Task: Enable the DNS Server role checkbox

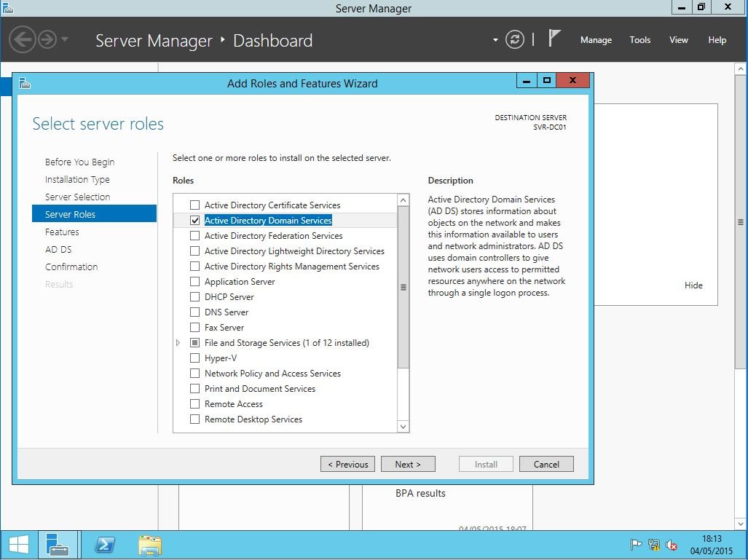Action: [x=194, y=312]
